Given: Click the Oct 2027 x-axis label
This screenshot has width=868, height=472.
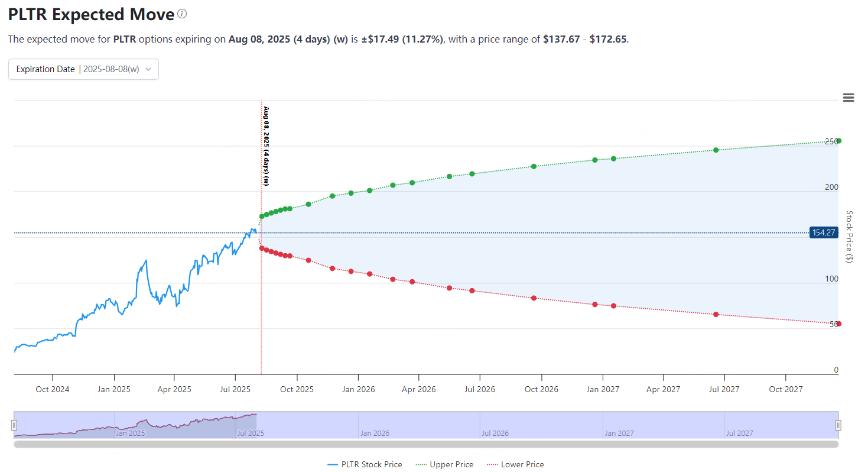Looking at the screenshot, I should click(785, 389).
